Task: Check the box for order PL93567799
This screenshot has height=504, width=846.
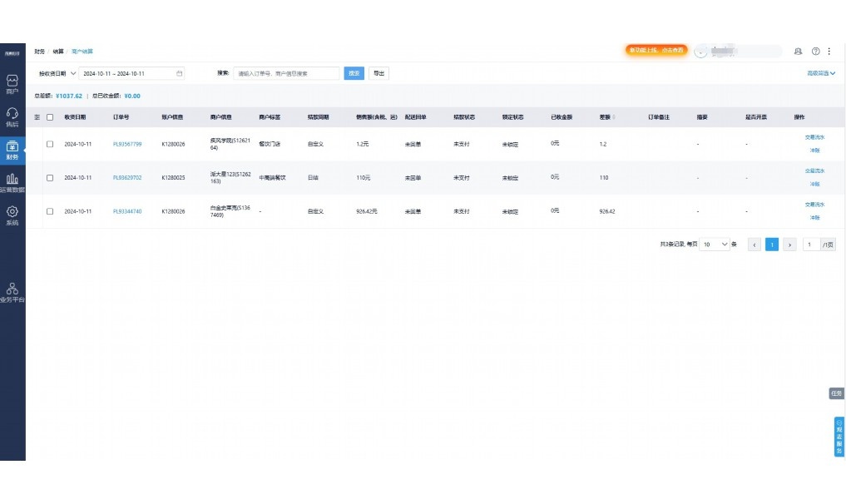Action: (50, 144)
